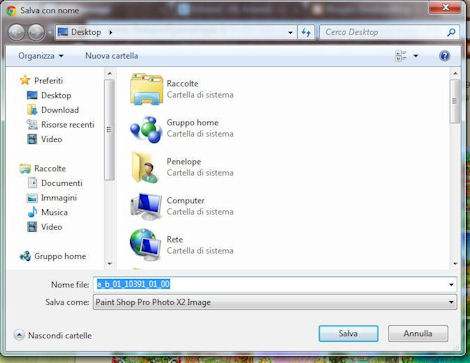Click the Immagini icon in sidebar
This screenshot has width=470, height=363.
click(x=32, y=198)
